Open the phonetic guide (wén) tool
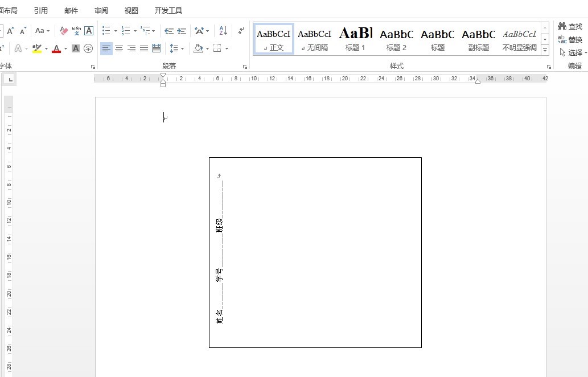Image resolution: width=588 pixels, height=377 pixels. pyautogui.click(x=76, y=31)
